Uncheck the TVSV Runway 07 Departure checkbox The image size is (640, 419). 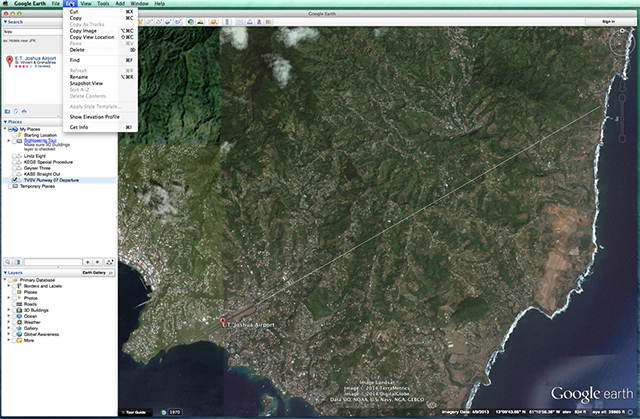coord(14,180)
